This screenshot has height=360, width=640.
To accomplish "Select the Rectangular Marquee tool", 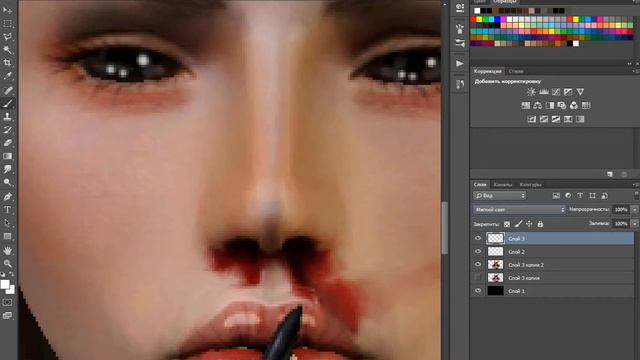I will (x=7, y=24).
